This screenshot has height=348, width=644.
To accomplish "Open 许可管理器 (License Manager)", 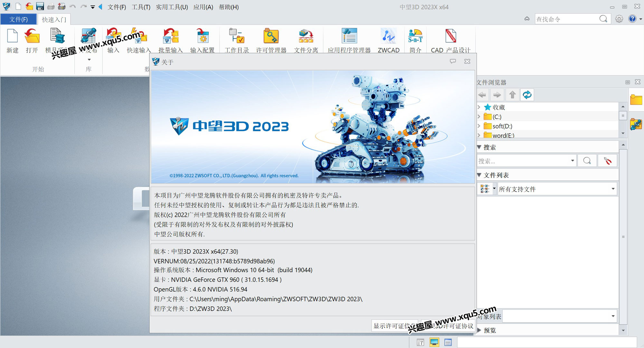I will pos(271,41).
